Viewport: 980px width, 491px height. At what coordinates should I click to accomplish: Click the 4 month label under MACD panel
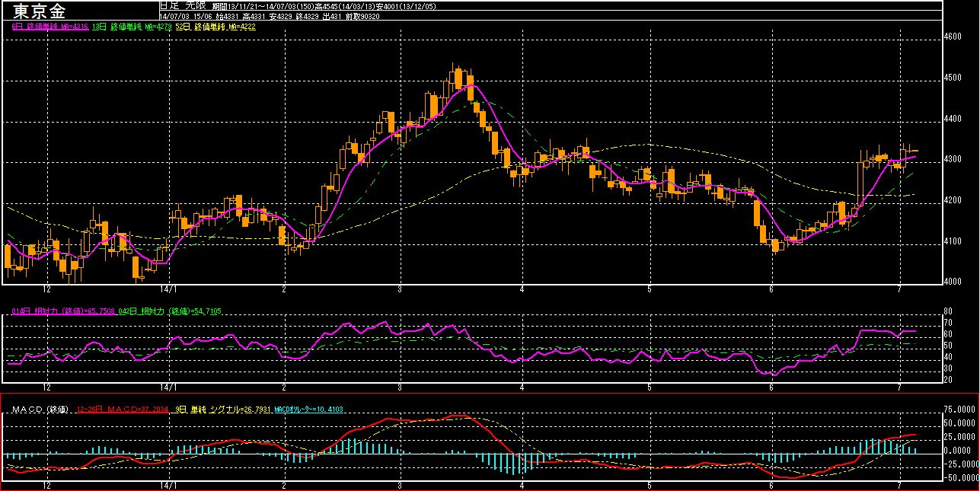pos(522,485)
